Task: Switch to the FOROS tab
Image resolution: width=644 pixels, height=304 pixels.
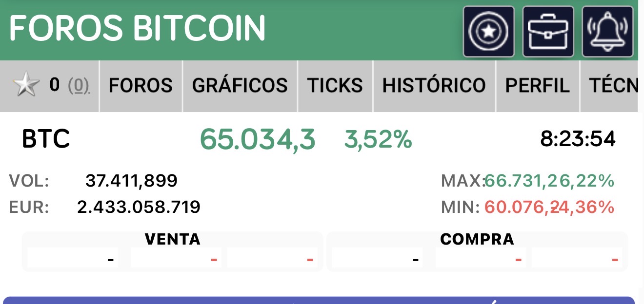Action: click(141, 86)
